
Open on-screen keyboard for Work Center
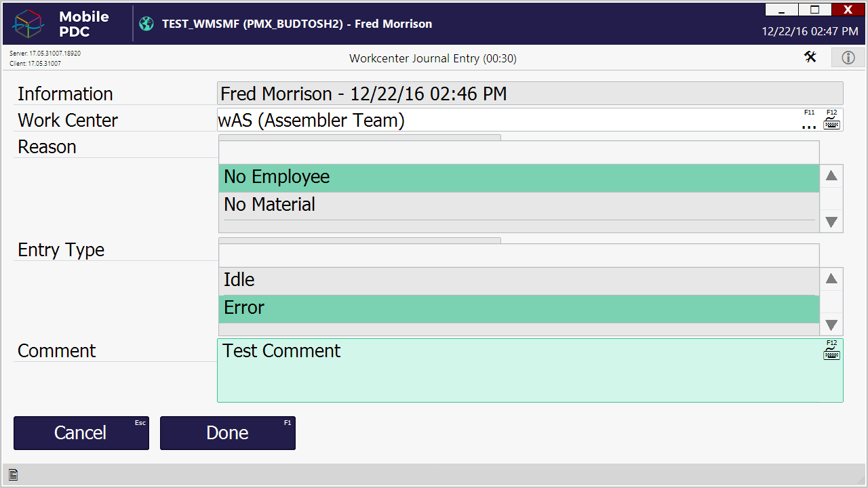(832, 123)
